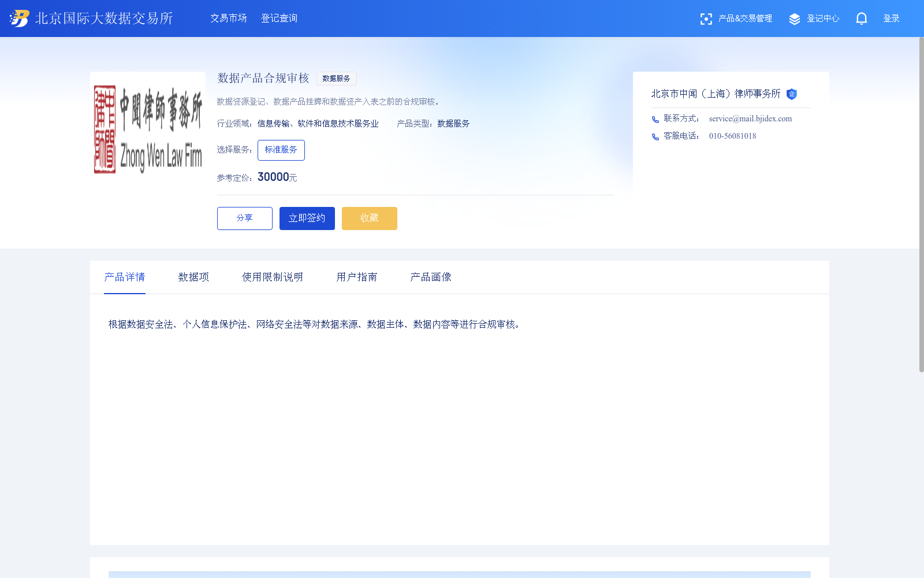The height and width of the screenshot is (578, 924).
Task: Click the industry text 信息传输、软件和信息技术服务业
Action: [x=318, y=124]
